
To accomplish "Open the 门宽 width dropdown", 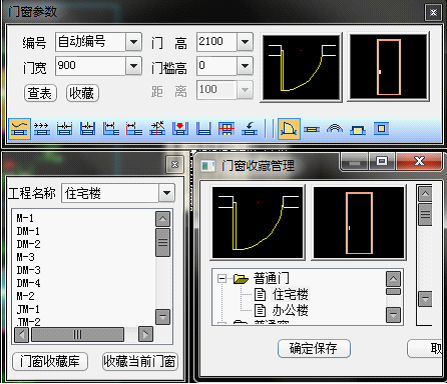I will click(134, 66).
